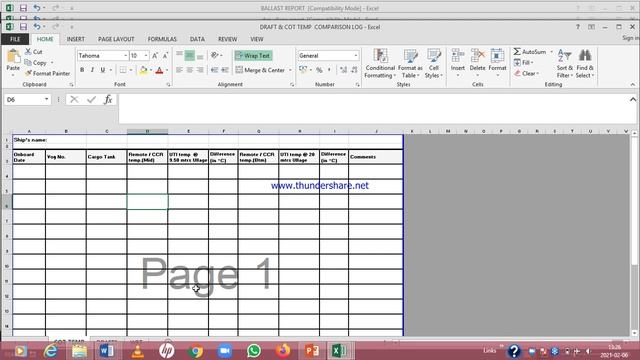The image size is (640, 360).
Task: Open the Borders button
Action: pyautogui.click(x=123, y=70)
